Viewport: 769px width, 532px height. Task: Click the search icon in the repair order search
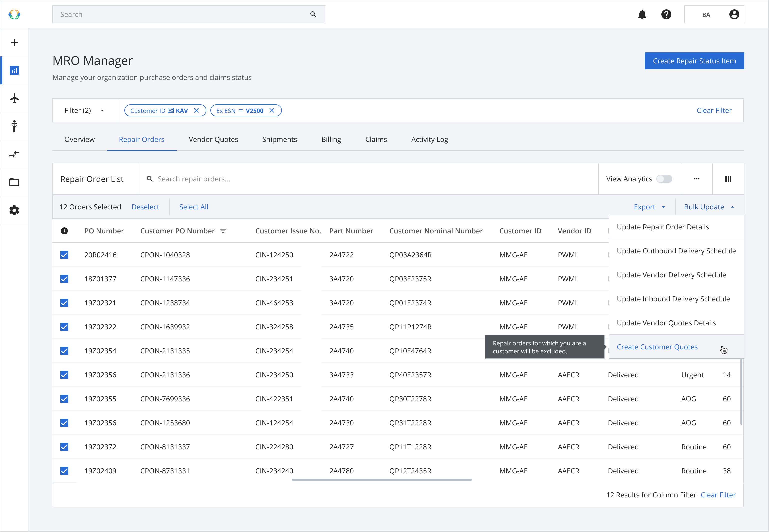point(150,179)
